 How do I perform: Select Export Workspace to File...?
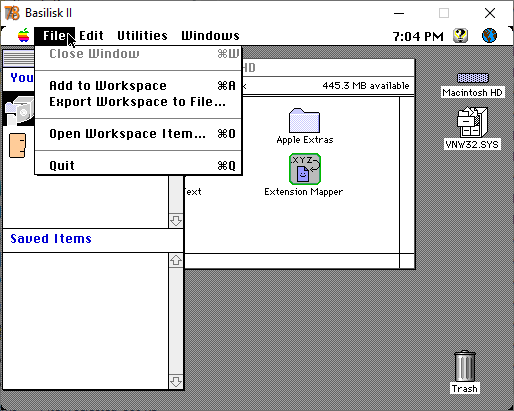click(138, 102)
